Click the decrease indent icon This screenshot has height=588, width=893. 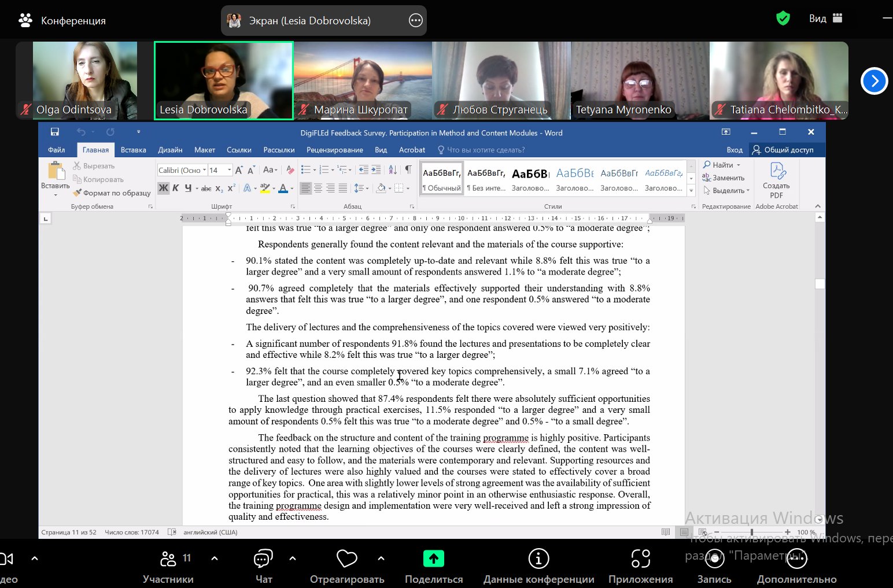coord(363,170)
